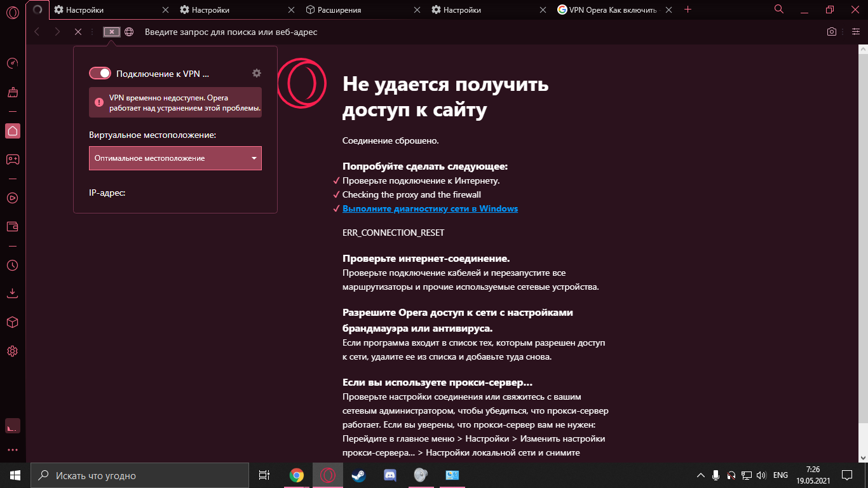
Task: Go forward with the right arrow button
Action: point(57,32)
